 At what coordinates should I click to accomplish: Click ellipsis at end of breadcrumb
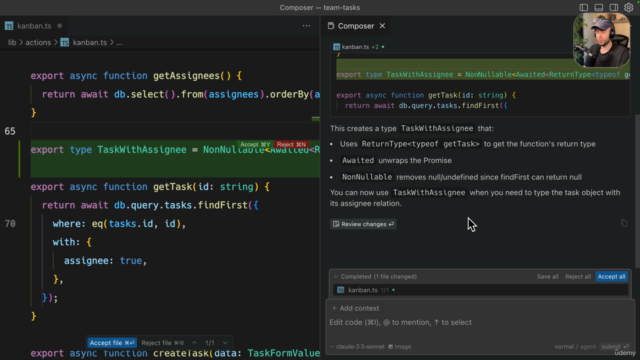pos(119,42)
